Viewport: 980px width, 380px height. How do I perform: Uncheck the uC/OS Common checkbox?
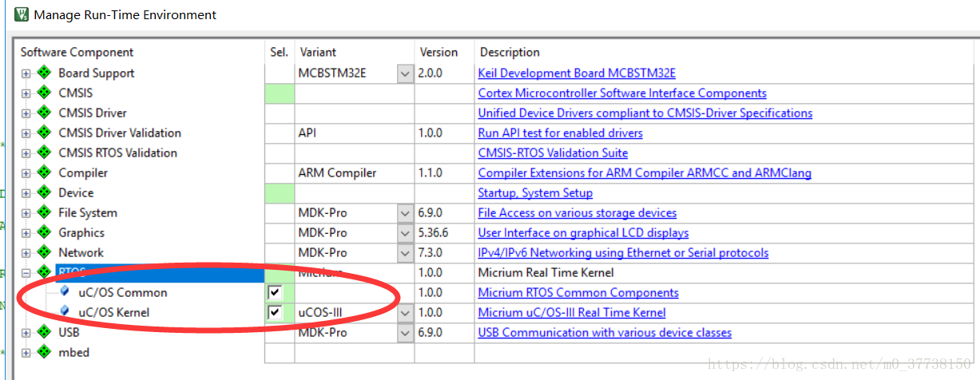275,292
